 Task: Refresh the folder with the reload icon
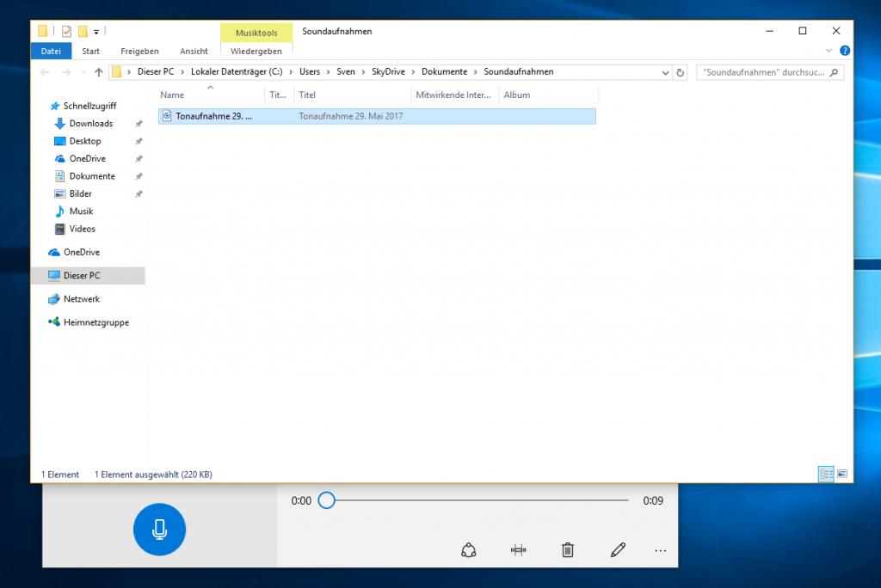[x=681, y=72]
